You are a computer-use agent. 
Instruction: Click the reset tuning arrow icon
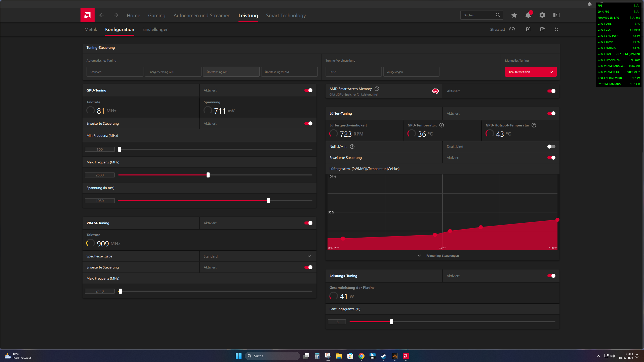pos(556,29)
